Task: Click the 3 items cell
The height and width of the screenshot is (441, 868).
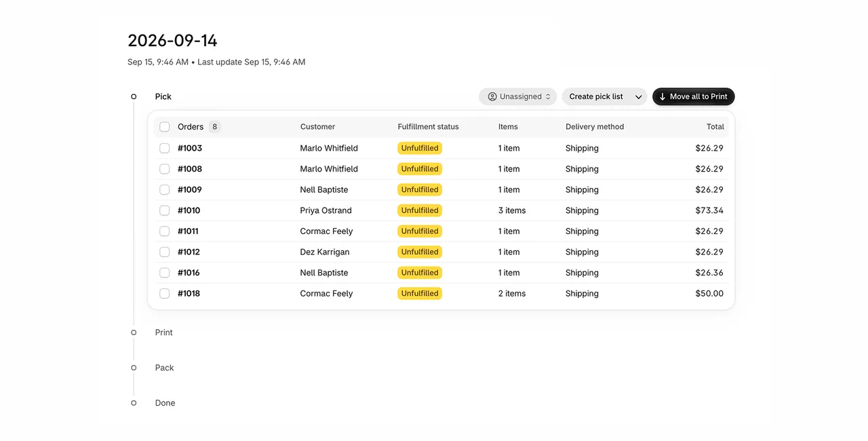Action: tap(512, 210)
